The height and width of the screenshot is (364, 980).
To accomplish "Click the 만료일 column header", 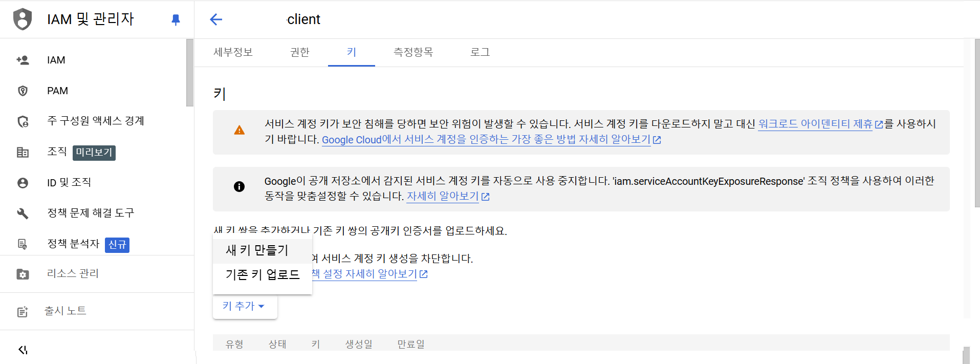I will [x=411, y=344].
